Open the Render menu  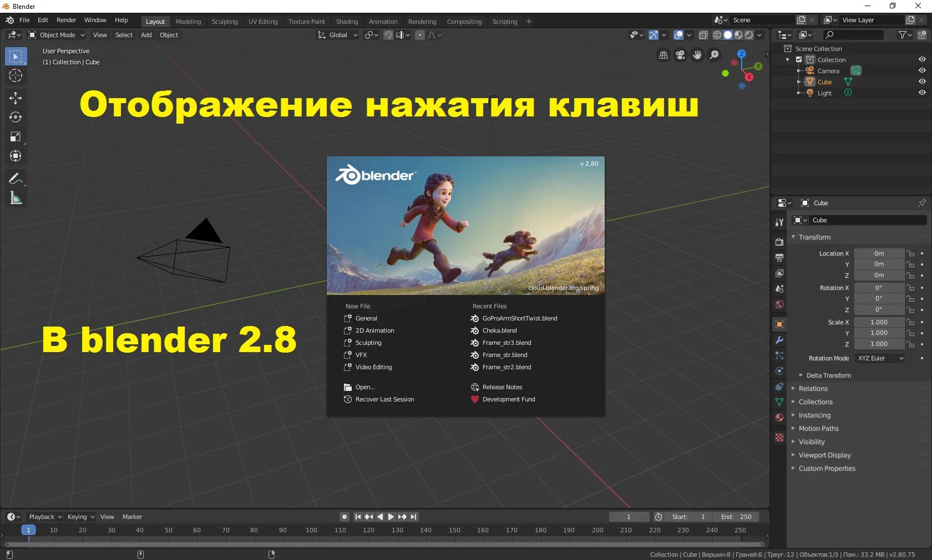[x=66, y=20]
